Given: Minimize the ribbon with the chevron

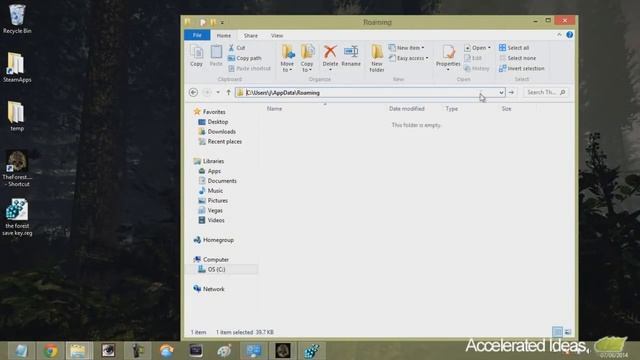Looking at the screenshot, I should coord(559,35).
